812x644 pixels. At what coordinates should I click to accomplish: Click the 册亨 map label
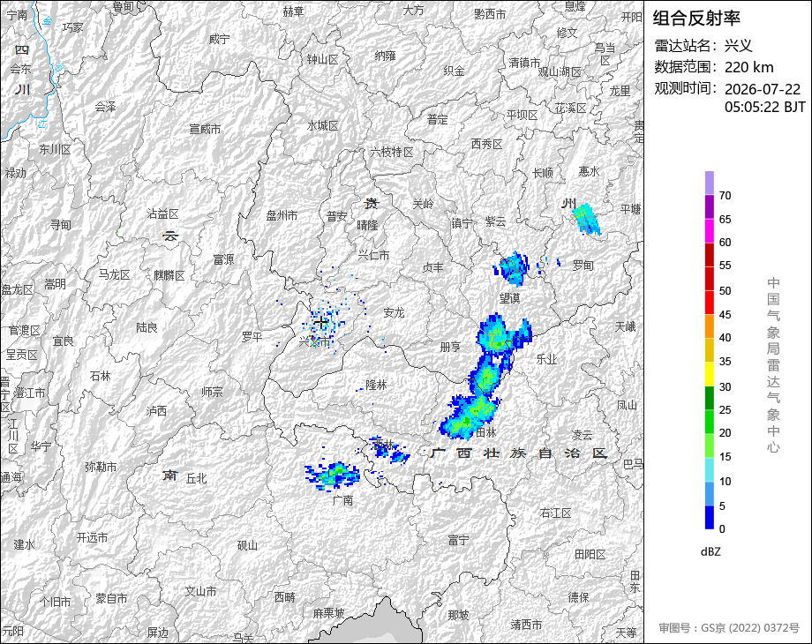[x=450, y=347]
